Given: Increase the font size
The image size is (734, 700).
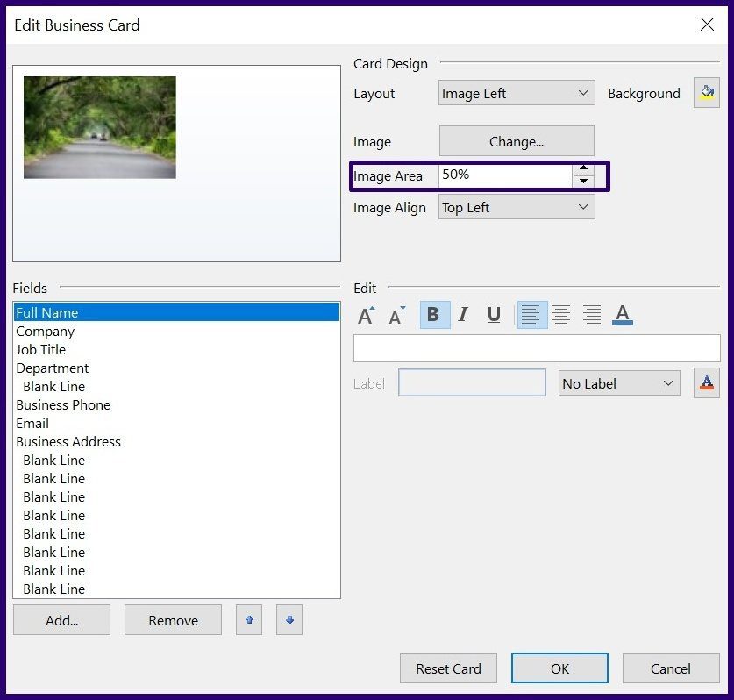Looking at the screenshot, I should pyautogui.click(x=366, y=315).
